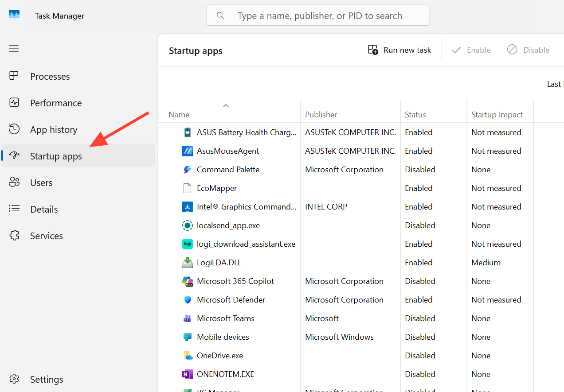Viewport: 564px width, 392px height.
Task: Click the Medium startup impact value
Action: (486, 263)
